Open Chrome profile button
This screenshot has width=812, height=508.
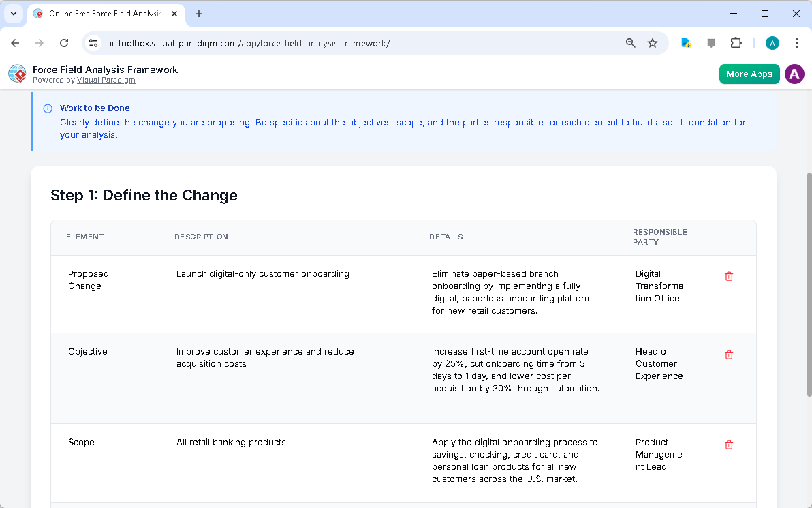tap(772, 43)
